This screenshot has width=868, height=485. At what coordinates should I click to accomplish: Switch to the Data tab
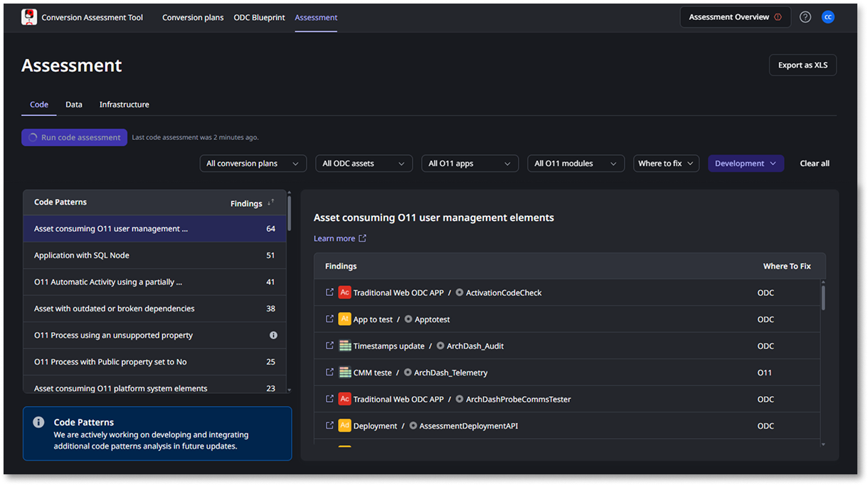(x=74, y=105)
